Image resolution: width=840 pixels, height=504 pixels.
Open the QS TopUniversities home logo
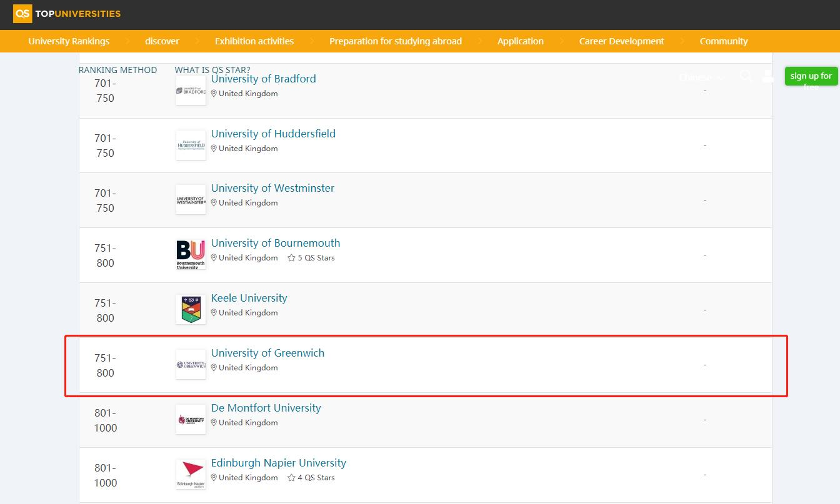click(67, 13)
